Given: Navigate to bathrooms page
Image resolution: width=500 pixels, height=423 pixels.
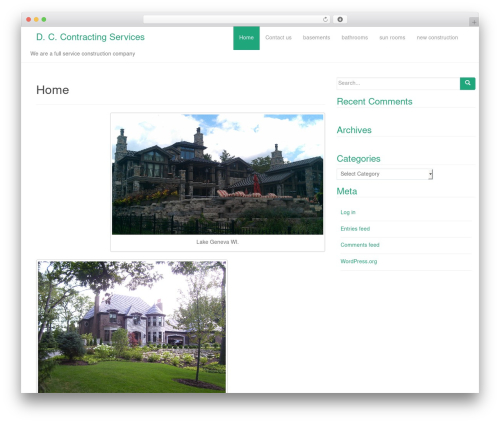Looking at the screenshot, I should [355, 38].
